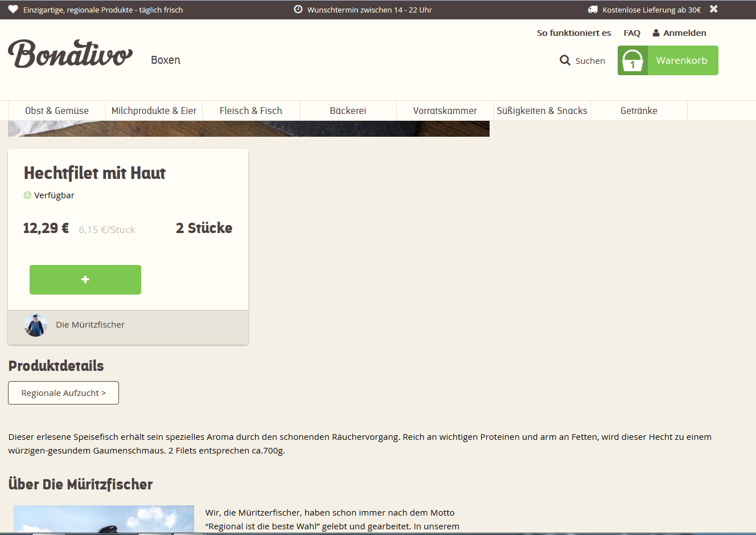Viewport: 756px width, 535px height.
Task: Click the Suchen search label
Action: pos(590,61)
